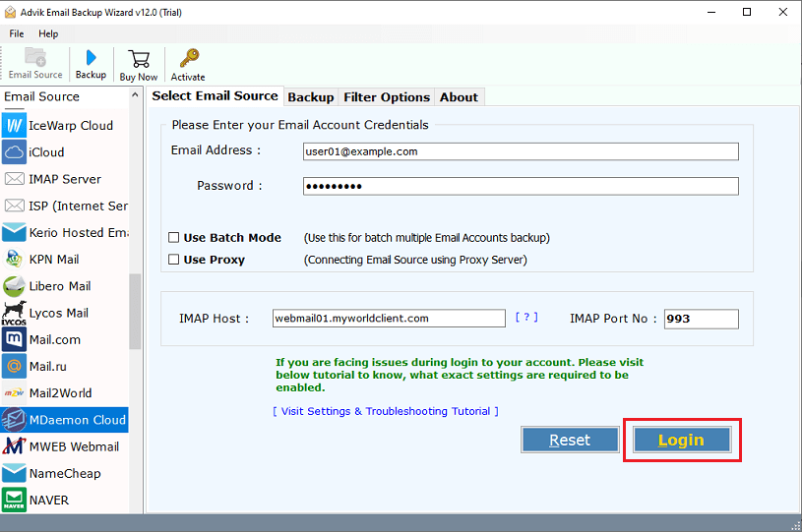Select the NameCheap envelope icon
The width and height of the screenshot is (802, 532).
point(14,473)
